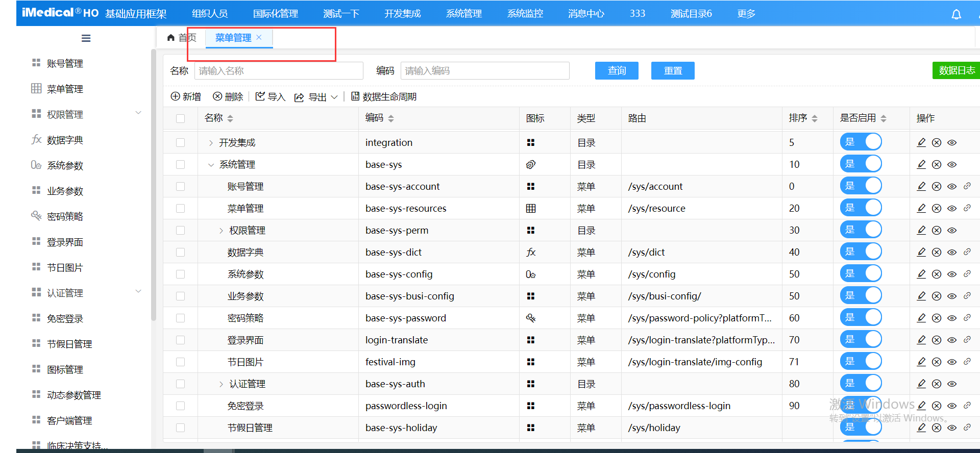Click link icon for 数据字典 row
Image resolution: width=980 pixels, height=453 pixels.
(967, 252)
